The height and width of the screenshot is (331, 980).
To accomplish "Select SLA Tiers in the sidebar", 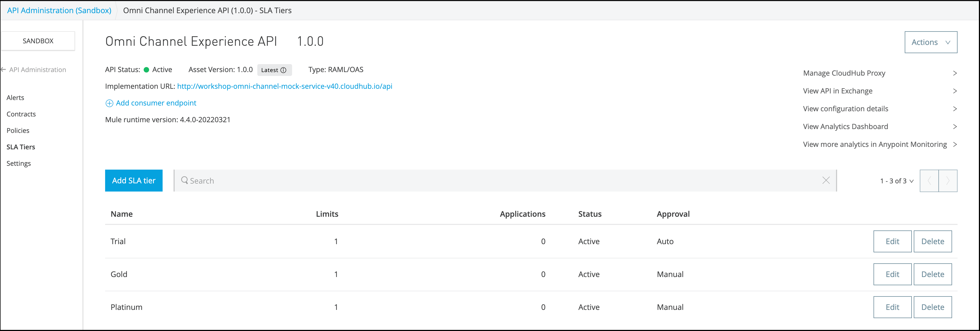I will (21, 147).
